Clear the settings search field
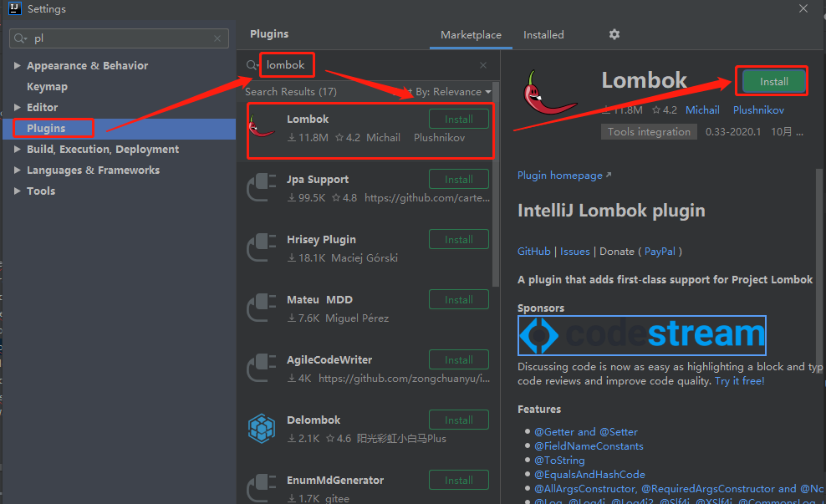This screenshot has height=504, width=826. 217,38
